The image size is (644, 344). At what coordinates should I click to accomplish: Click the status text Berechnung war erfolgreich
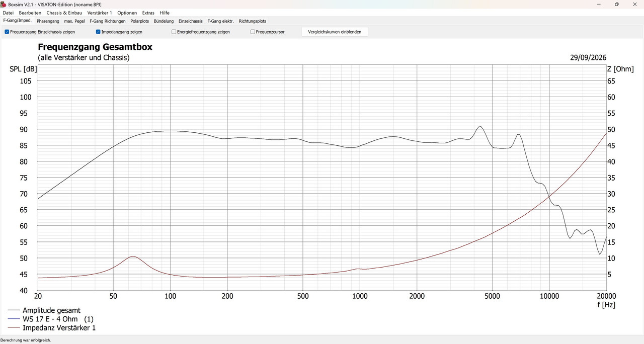point(26,340)
